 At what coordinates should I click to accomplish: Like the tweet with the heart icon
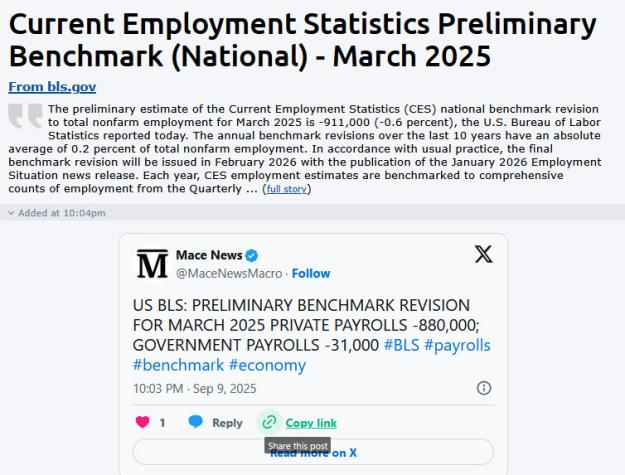click(143, 422)
